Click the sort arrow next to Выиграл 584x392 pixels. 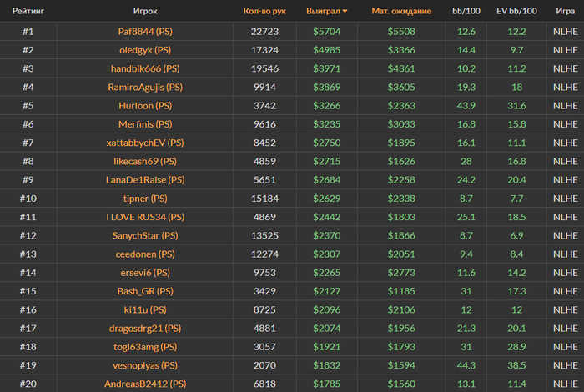pyautogui.click(x=345, y=11)
